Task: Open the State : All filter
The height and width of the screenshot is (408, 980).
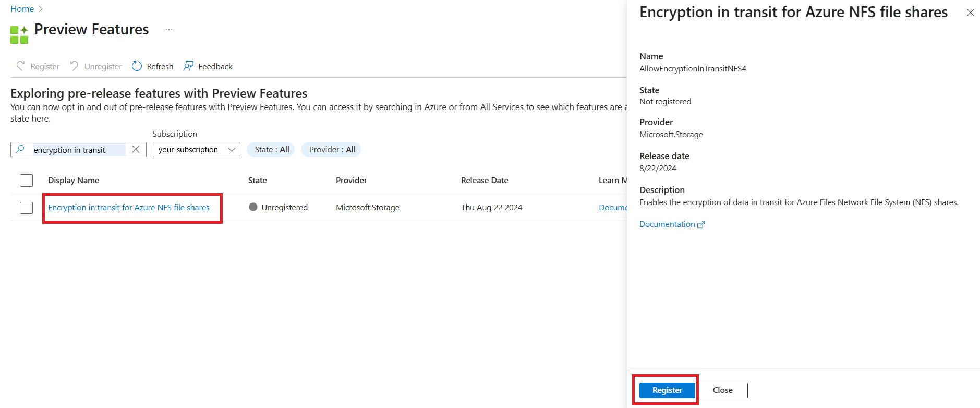Action: 271,149
